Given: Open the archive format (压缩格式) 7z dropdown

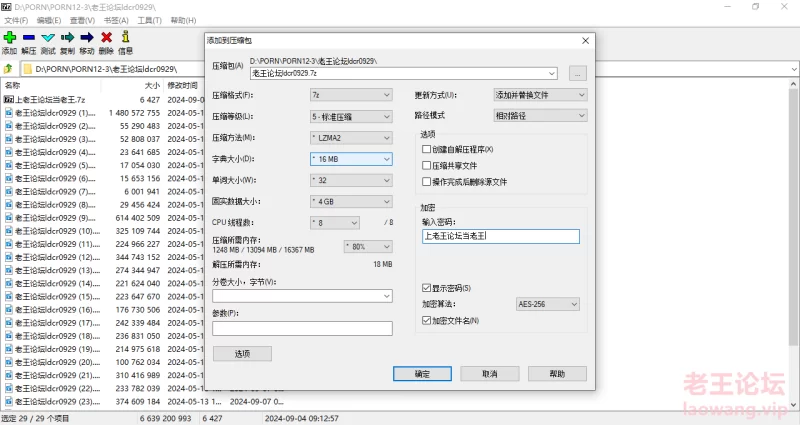Looking at the screenshot, I should point(351,95).
